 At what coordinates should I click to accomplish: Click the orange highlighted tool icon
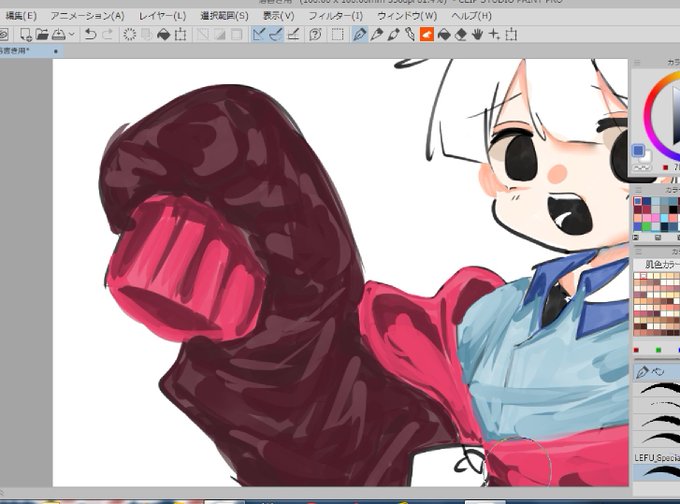[x=427, y=34]
